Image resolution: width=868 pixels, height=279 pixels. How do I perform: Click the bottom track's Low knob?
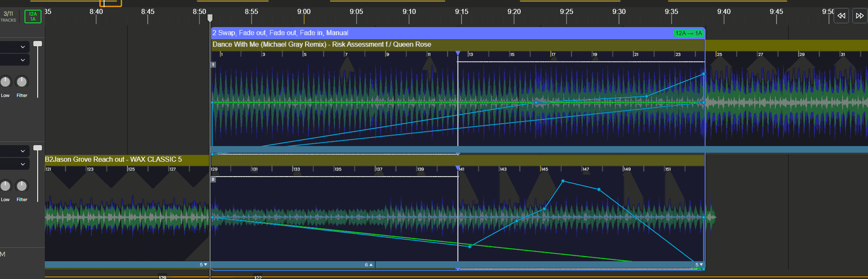tap(5, 185)
